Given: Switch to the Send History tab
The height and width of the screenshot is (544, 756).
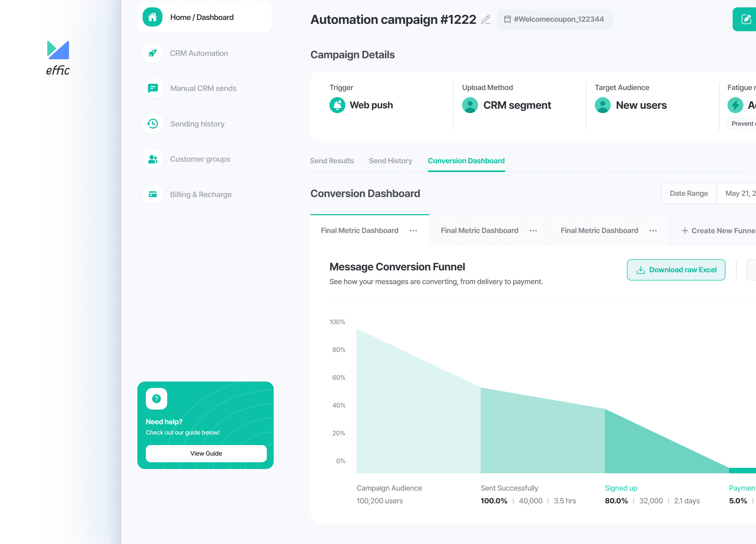Looking at the screenshot, I should [x=390, y=161].
